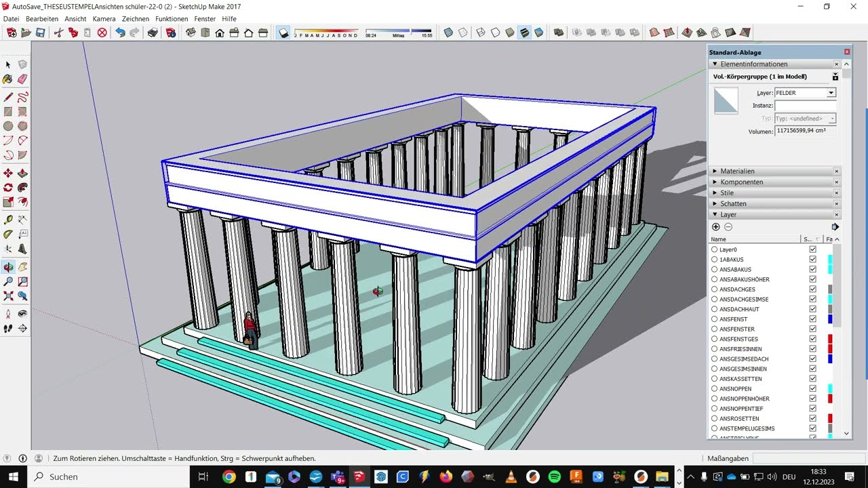Screen dimensions: 868x488
Task: Click Undo arrow in toolbar
Action: point(120,33)
